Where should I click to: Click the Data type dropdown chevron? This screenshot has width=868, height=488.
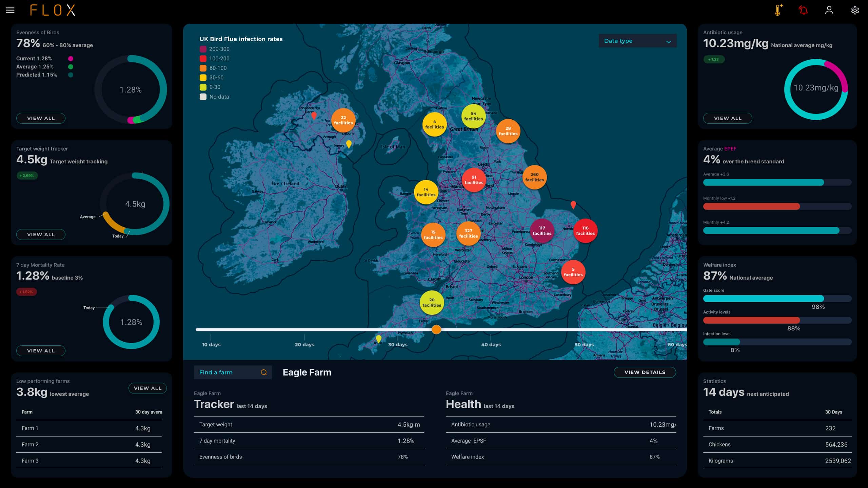pos(668,42)
